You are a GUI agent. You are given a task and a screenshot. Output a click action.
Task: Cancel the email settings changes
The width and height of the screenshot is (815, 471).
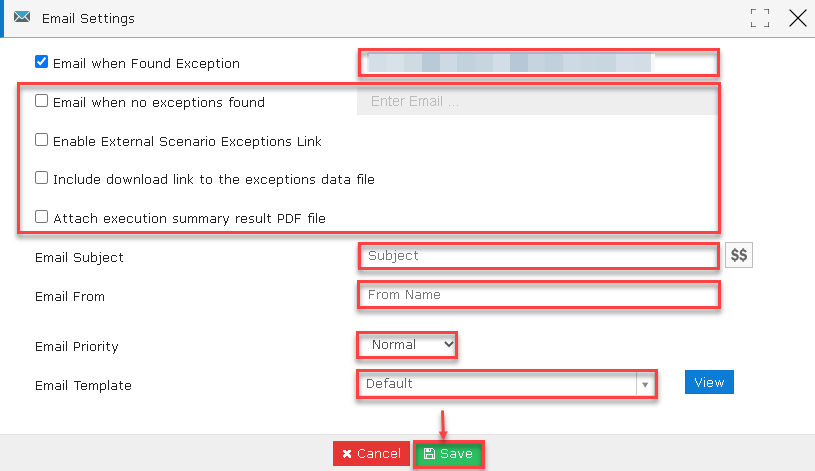(371, 454)
